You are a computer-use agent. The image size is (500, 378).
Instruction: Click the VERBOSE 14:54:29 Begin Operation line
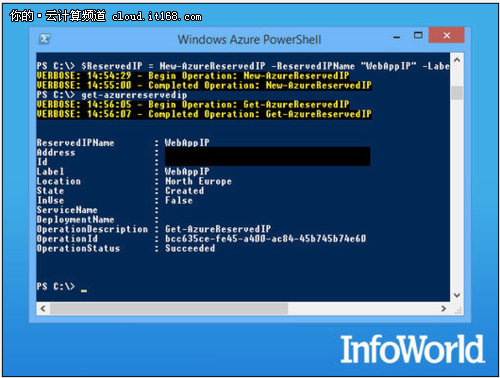click(193, 76)
